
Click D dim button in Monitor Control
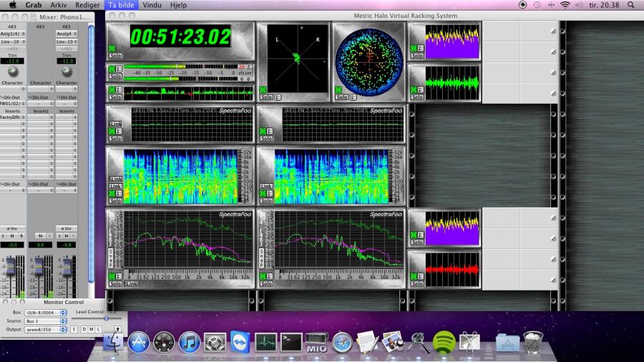(x=84, y=330)
